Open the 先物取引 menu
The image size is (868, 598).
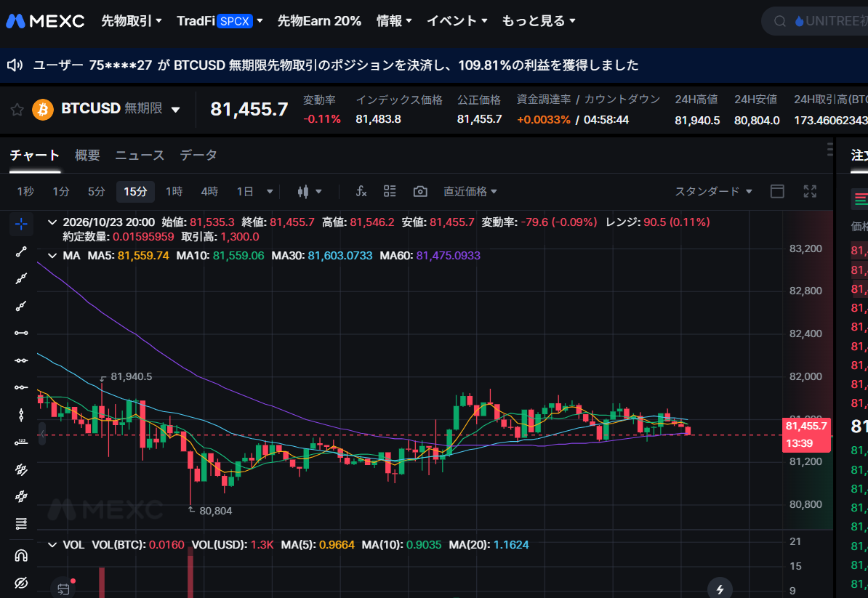tap(131, 21)
